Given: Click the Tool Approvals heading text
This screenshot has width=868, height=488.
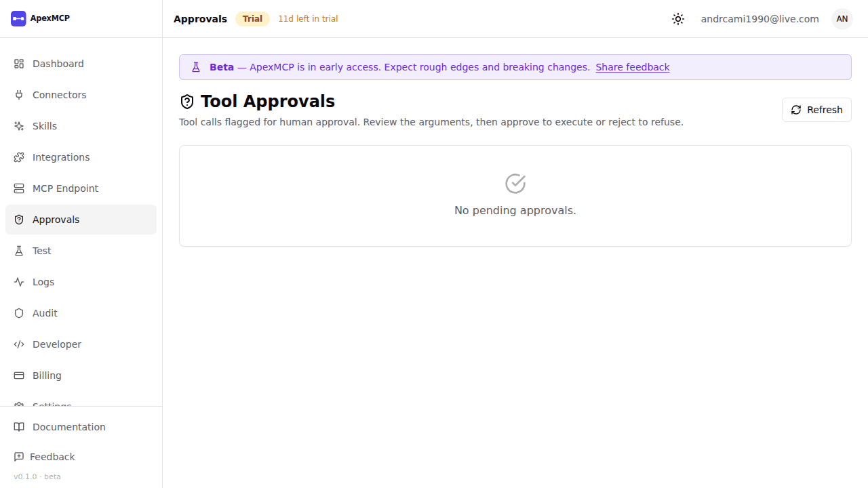Looking at the screenshot, I should (268, 102).
